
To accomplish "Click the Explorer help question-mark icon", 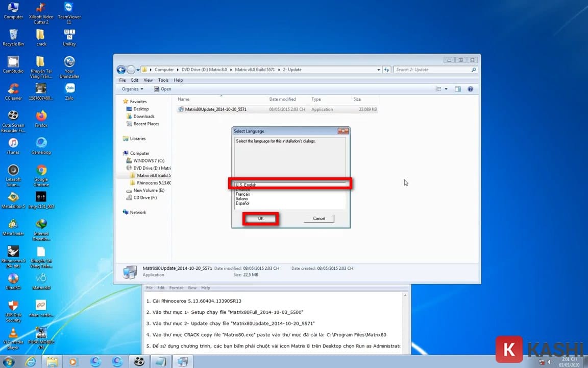I will pos(470,89).
